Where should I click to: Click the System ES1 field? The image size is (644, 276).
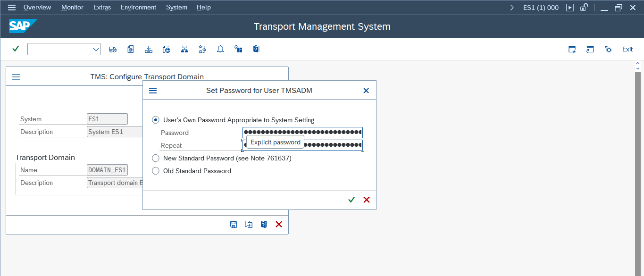pos(108,119)
